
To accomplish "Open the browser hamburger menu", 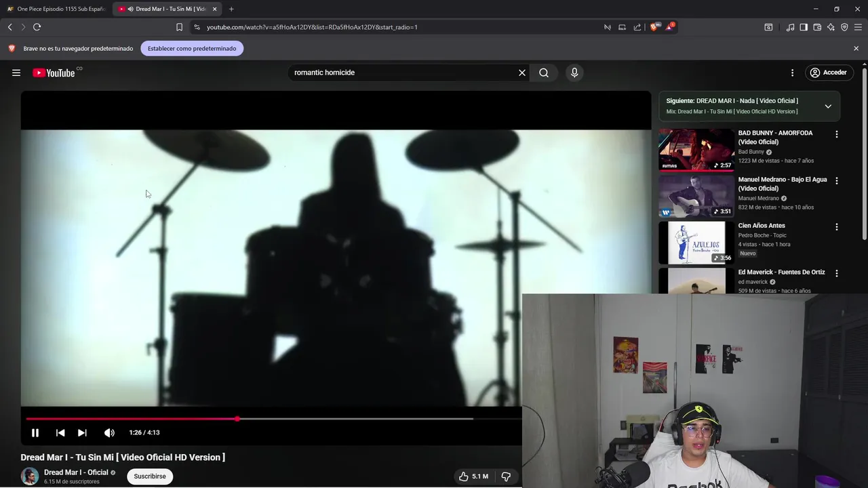I will [858, 27].
